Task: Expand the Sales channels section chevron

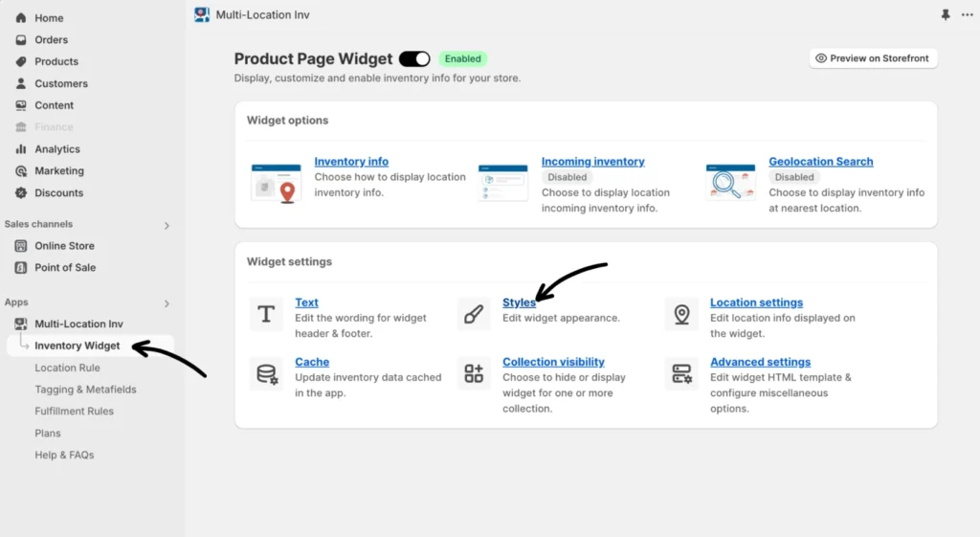Action: (167, 226)
